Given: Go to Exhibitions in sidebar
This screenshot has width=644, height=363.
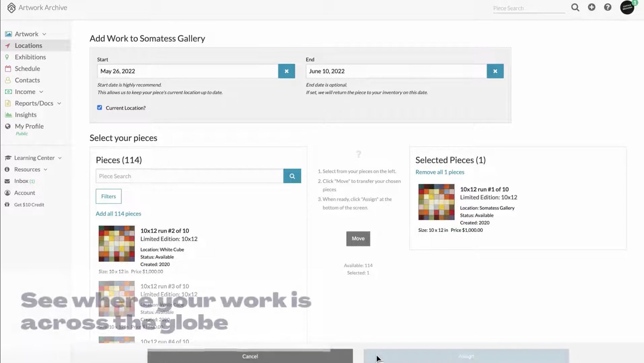Looking at the screenshot, I should tap(30, 57).
